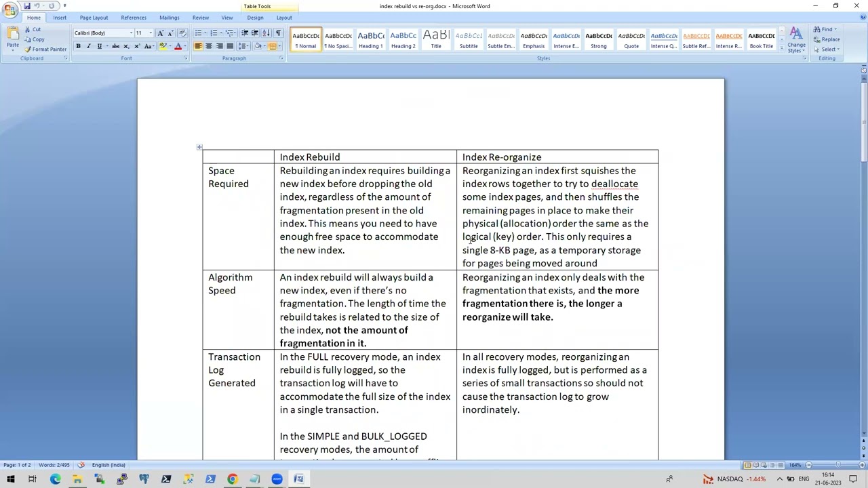Open Font dialog launcher
The height and width of the screenshot is (488, 868).
tap(185, 58)
